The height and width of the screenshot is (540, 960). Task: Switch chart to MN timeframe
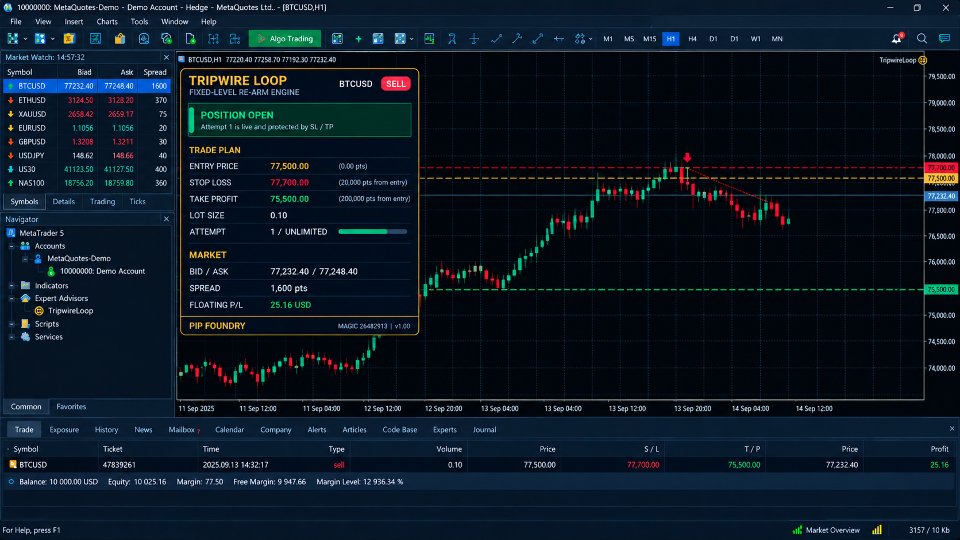click(x=777, y=39)
